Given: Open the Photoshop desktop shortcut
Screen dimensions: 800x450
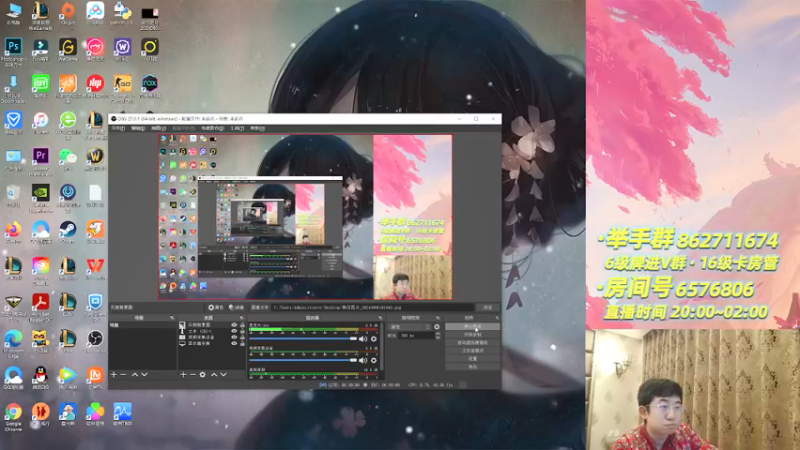Looking at the screenshot, I should tap(13, 47).
